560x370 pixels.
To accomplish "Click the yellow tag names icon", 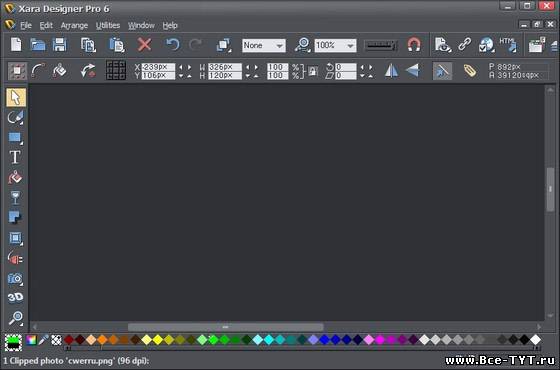I will pyautogui.click(x=470, y=71).
